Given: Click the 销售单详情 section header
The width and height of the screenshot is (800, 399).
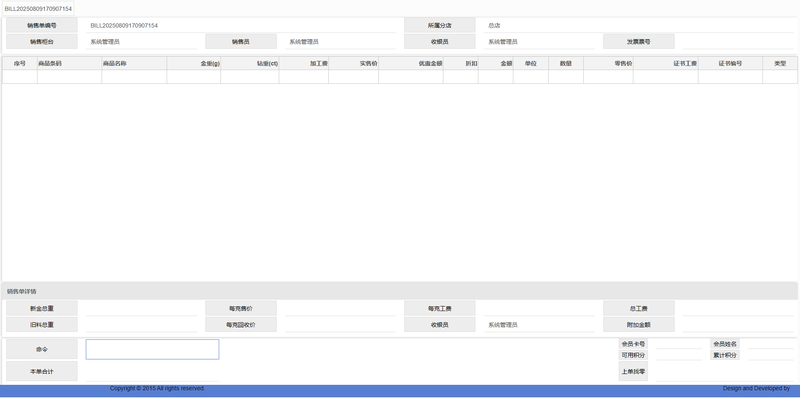Looking at the screenshot, I should pos(399,291).
